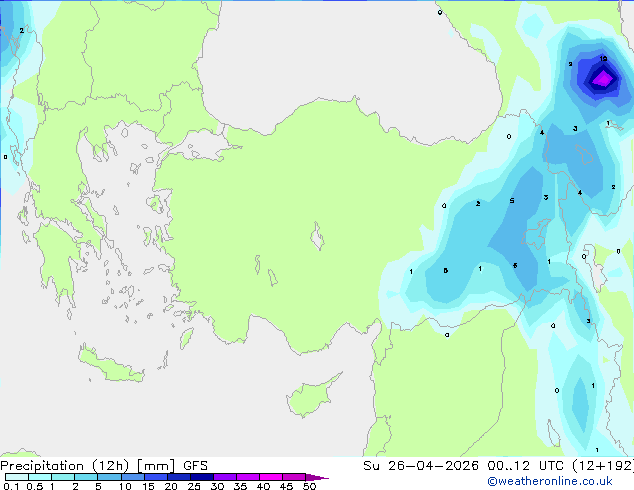634x490 pixels.
Task: Click the '0.1' legend scale value
Action: 11,486
